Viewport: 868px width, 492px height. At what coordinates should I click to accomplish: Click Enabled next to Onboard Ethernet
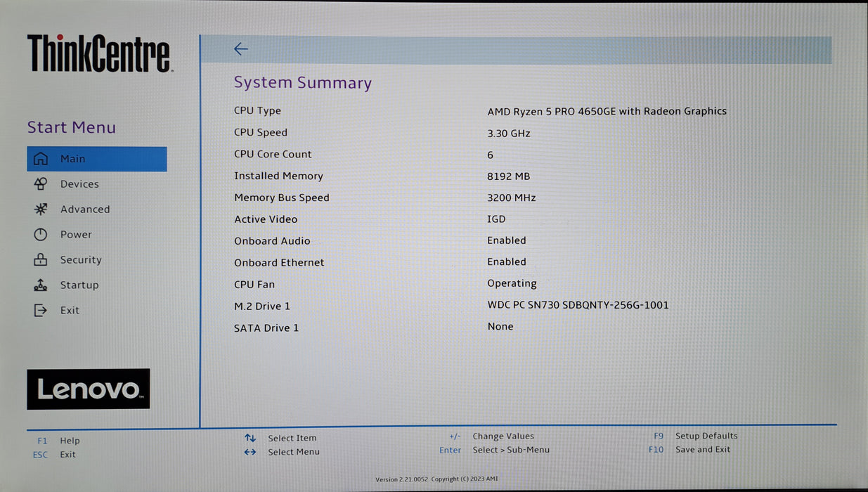click(507, 261)
